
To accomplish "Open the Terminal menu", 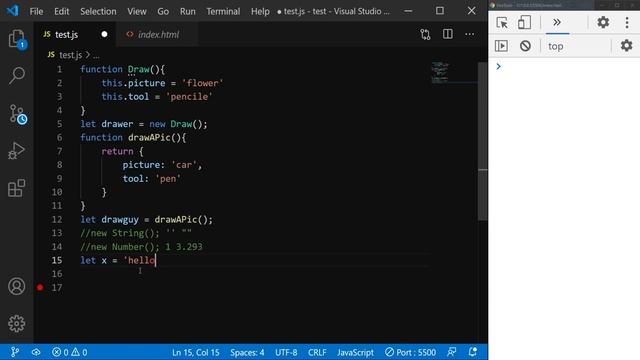I will 223,11.
